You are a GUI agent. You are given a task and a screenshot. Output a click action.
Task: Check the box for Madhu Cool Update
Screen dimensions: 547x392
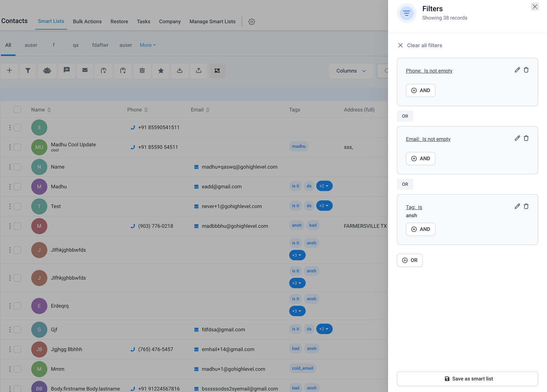[x=17, y=147]
